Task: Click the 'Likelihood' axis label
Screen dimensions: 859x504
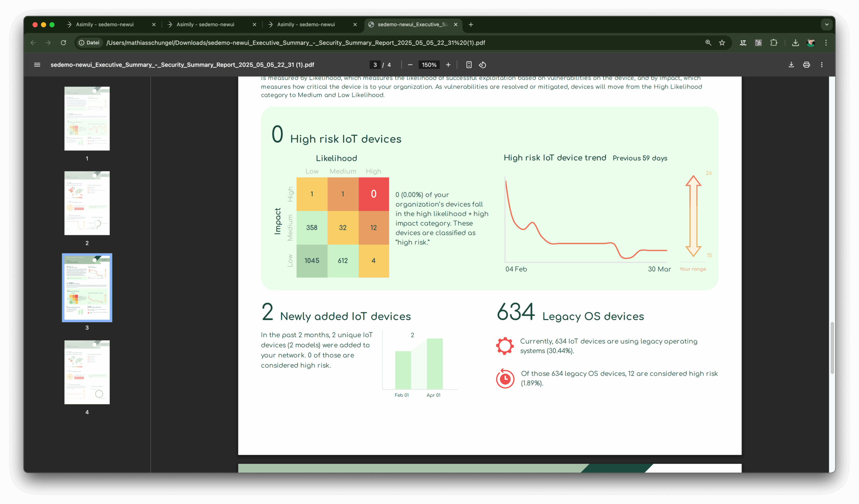Action: (x=337, y=158)
